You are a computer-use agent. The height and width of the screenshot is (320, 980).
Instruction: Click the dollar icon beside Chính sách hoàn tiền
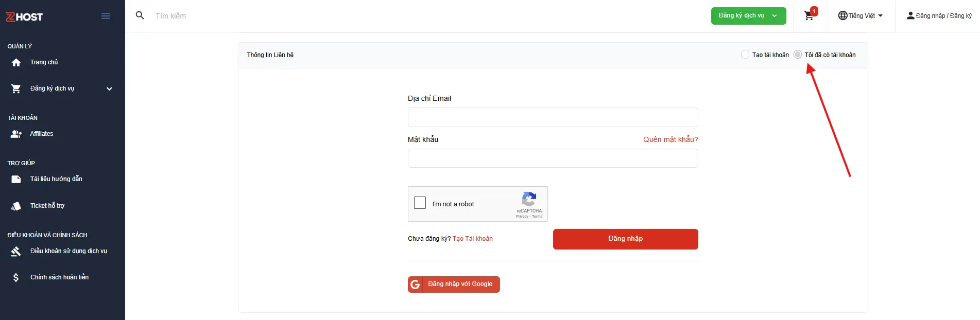(x=16, y=277)
